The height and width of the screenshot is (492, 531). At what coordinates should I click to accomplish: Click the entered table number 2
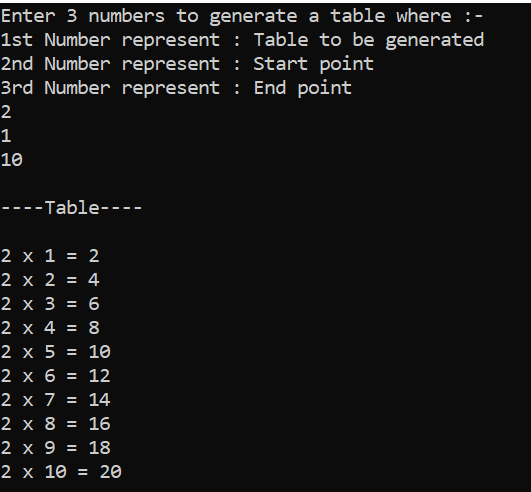[6, 112]
